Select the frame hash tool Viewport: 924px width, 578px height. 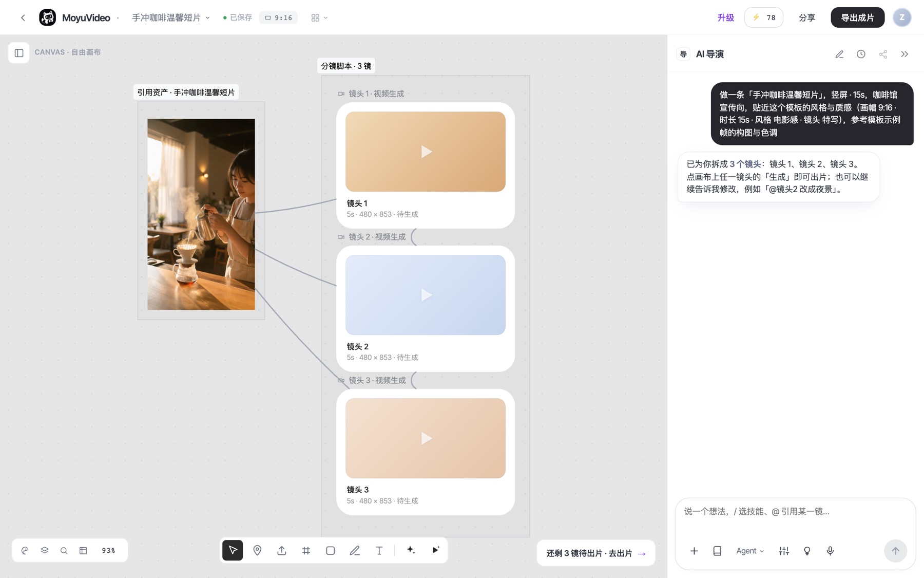(x=306, y=550)
